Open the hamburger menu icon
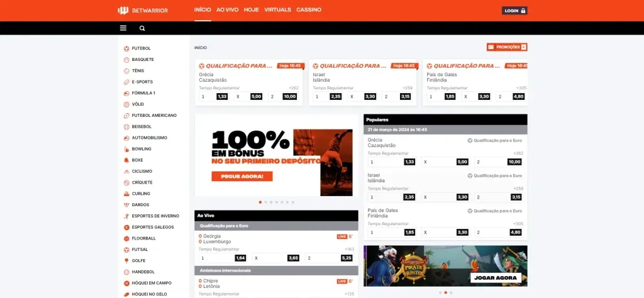 123,28
